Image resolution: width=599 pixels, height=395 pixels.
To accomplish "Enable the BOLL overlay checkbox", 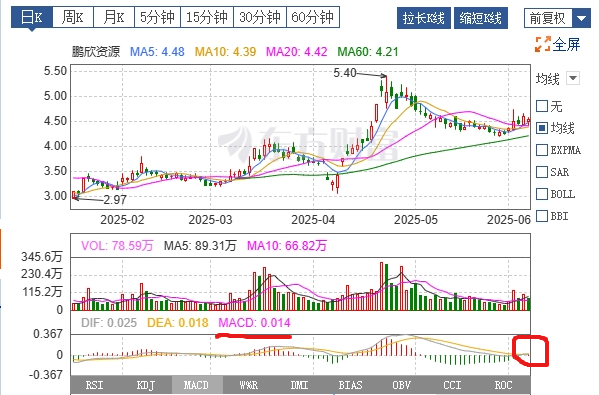I will [542, 194].
